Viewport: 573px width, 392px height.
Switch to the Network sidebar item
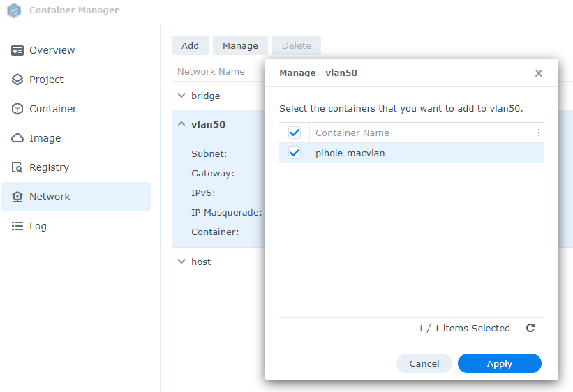click(x=76, y=197)
